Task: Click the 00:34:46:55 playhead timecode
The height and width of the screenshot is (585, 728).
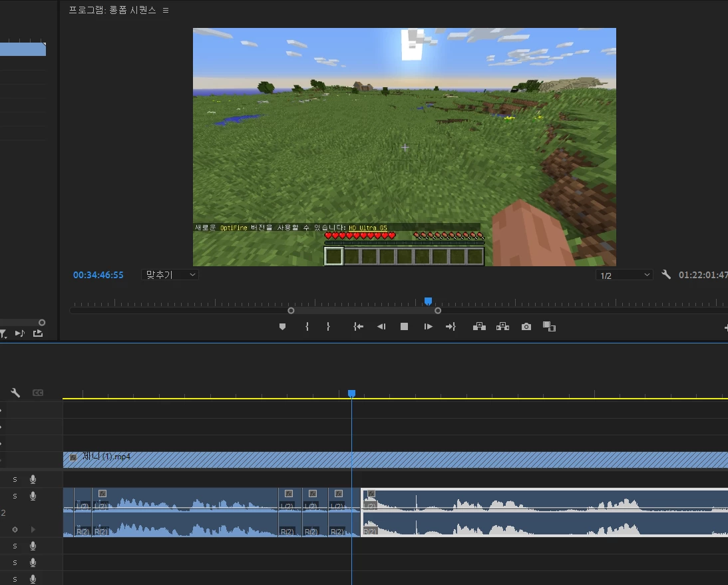Action: pos(98,275)
